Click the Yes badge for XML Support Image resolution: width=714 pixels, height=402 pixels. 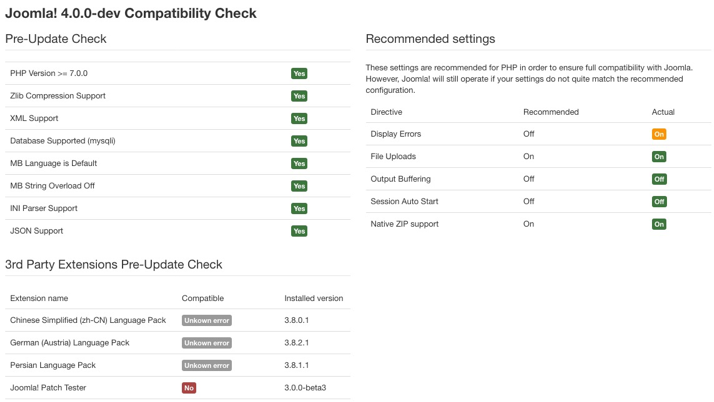[299, 118]
